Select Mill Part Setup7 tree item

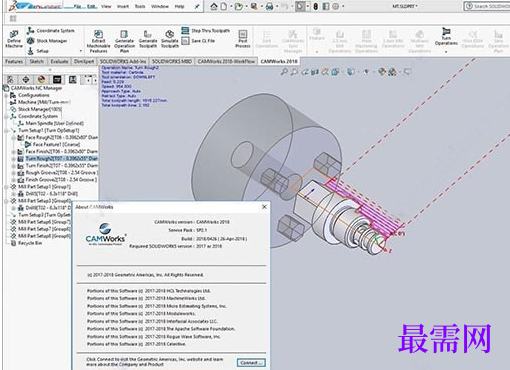pos(41,229)
